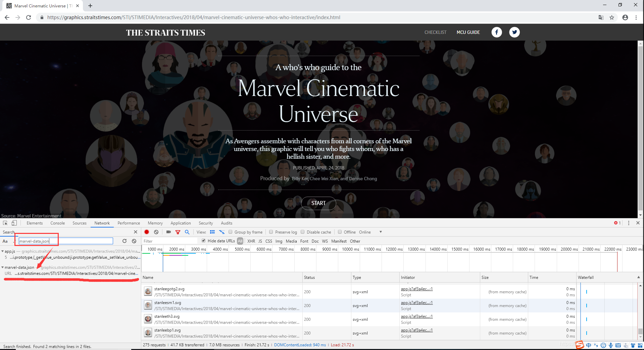Switch to the Application tab

pos(181,223)
